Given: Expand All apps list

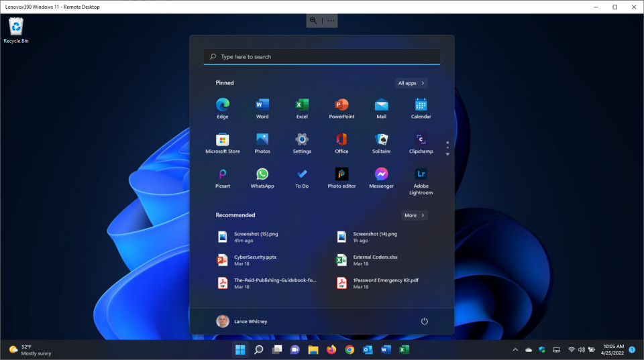Looking at the screenshot, I should [x=411, y=83].
